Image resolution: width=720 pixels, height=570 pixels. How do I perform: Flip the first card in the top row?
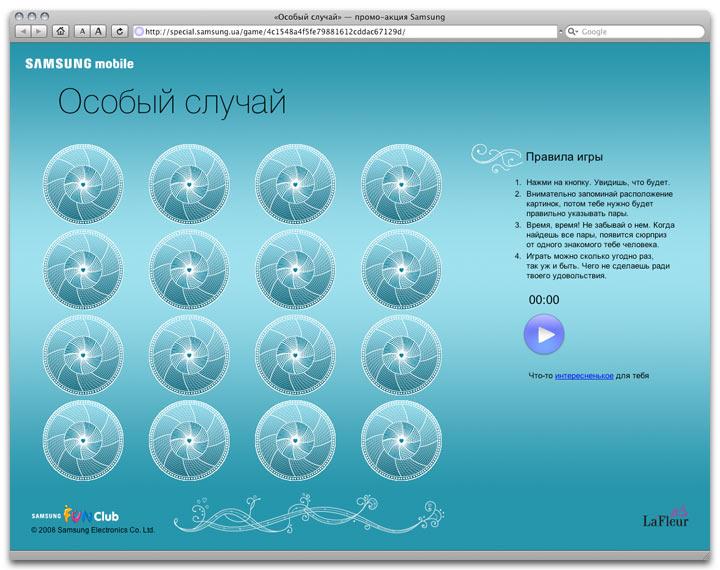(x=83, y=184)
